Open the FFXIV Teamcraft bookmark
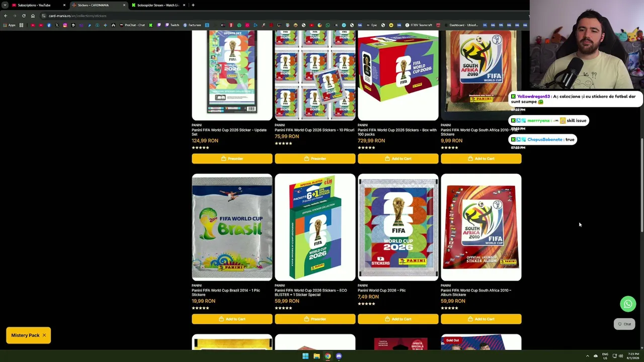This screenshot has width=644, height=362. (419, 25)
